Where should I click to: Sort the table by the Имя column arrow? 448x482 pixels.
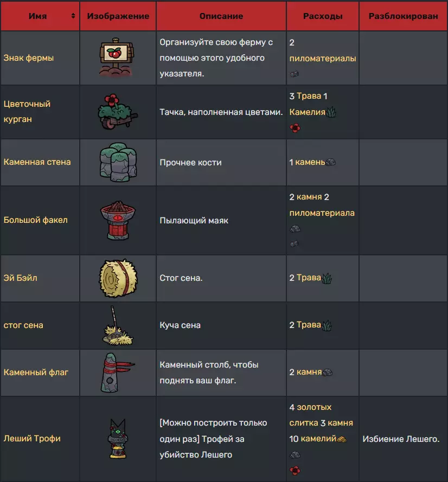pos(73,16)
